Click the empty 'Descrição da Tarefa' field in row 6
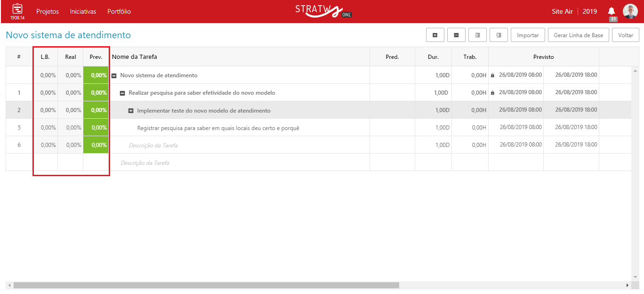Viewport: 644px width, 294px height. tap(153, 146)
